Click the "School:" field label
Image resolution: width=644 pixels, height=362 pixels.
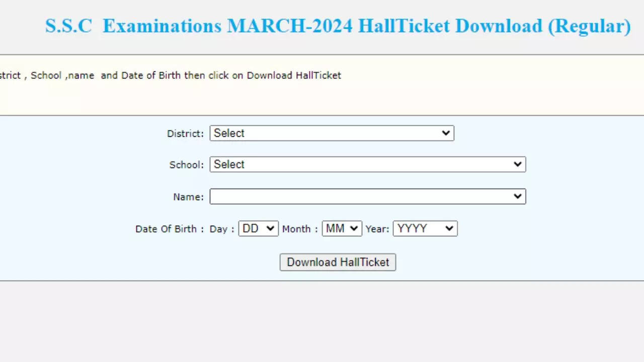(186, 165)
